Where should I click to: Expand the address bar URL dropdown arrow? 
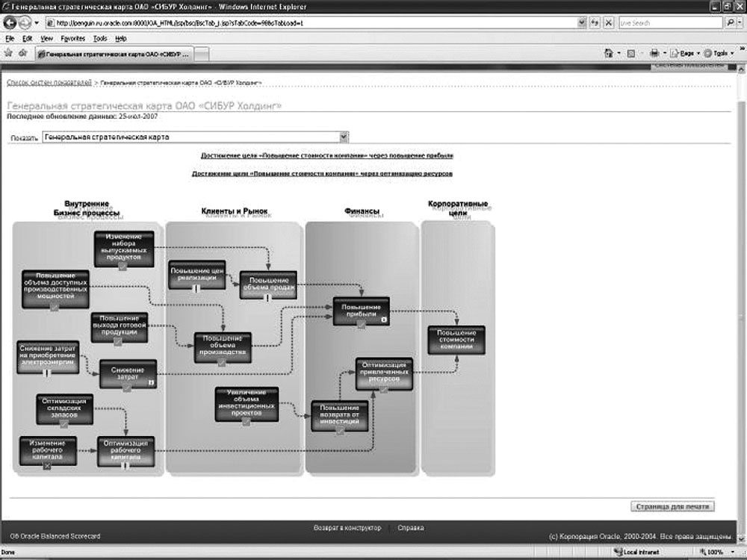click(x=582, y=22)
